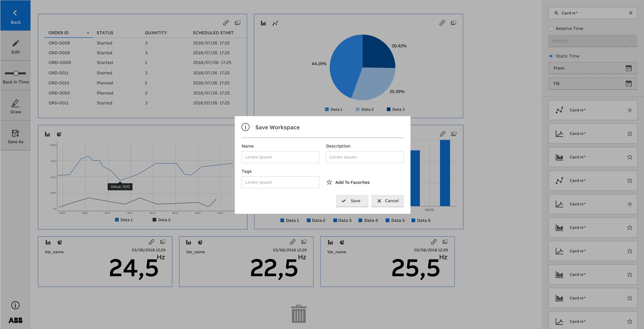Viewport: 644px width, 329px height.
Task: Click the Edit pencil icon
Action: (x=15, y=43)
